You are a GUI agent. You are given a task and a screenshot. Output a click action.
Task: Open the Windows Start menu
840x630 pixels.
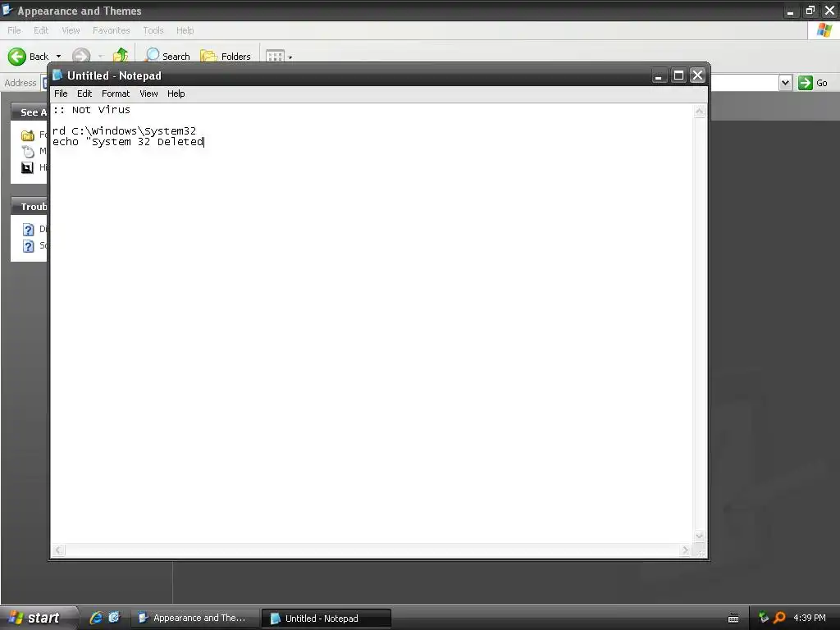[x=38, y=618]
